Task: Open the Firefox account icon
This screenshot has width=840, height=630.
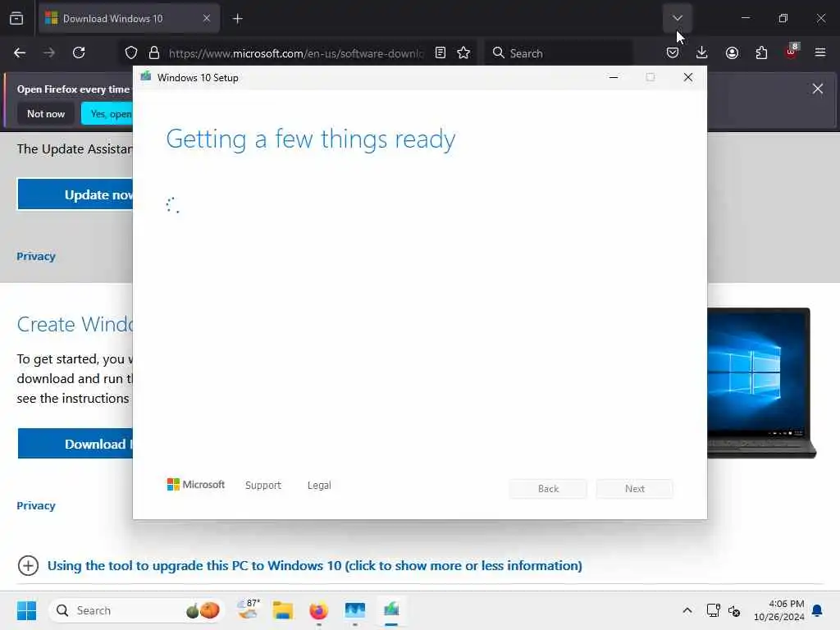Action: [x=732, y=52]
